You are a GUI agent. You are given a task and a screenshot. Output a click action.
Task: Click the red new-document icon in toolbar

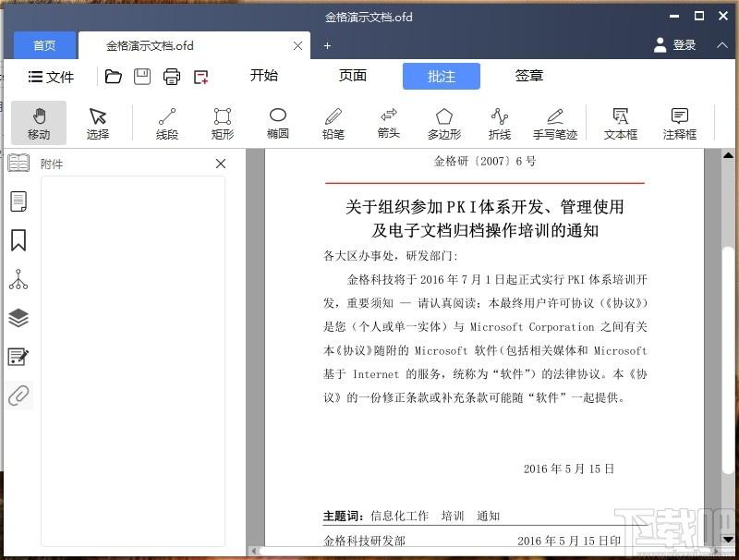(x=201, y=77)
